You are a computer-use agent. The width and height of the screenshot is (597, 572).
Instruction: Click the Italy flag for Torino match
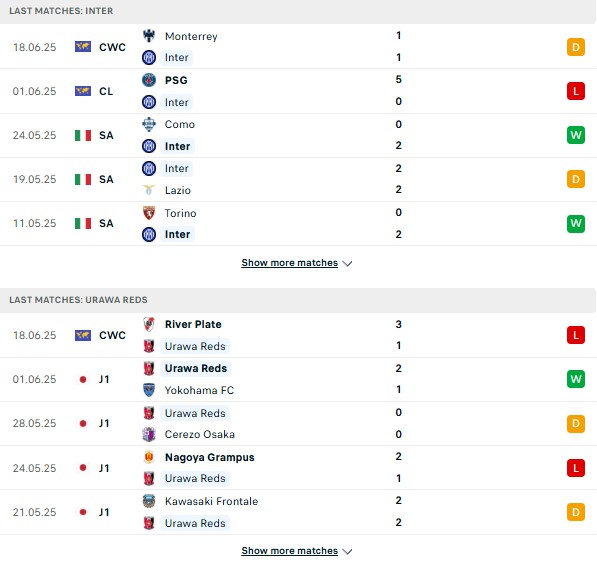click(x=83, y=223)
